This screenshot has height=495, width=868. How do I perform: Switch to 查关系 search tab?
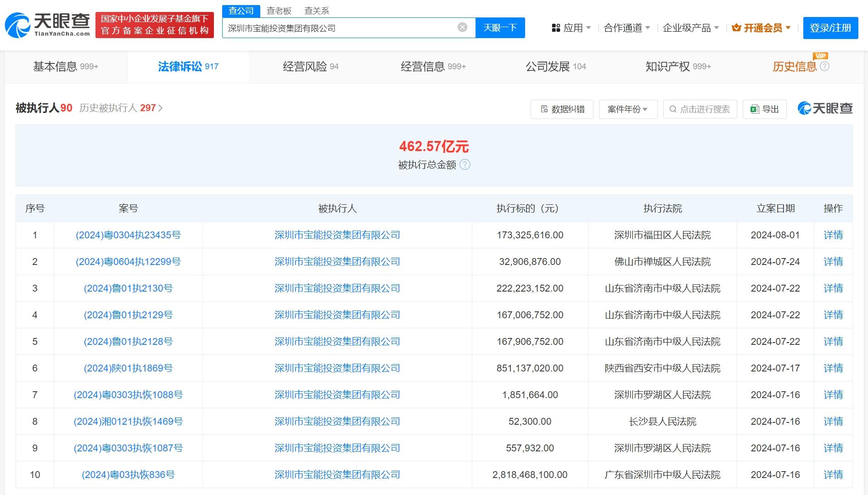tap(317, 11)
